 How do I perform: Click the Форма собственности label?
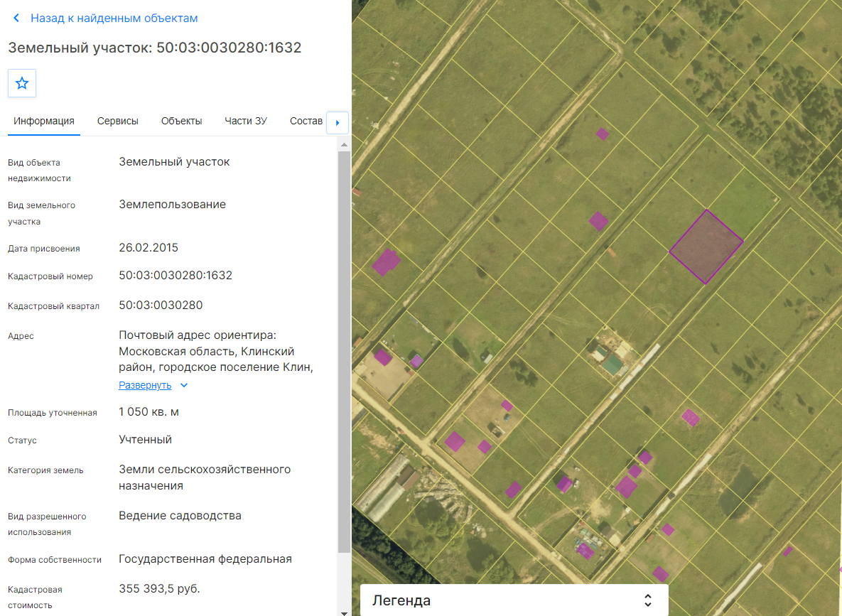pos(54,560)
